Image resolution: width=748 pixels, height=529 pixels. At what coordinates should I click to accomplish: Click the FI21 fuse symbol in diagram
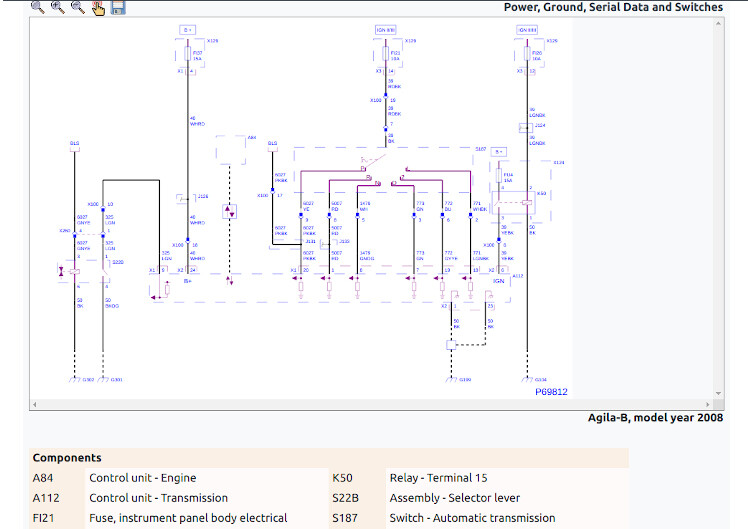tap(385, 53)
